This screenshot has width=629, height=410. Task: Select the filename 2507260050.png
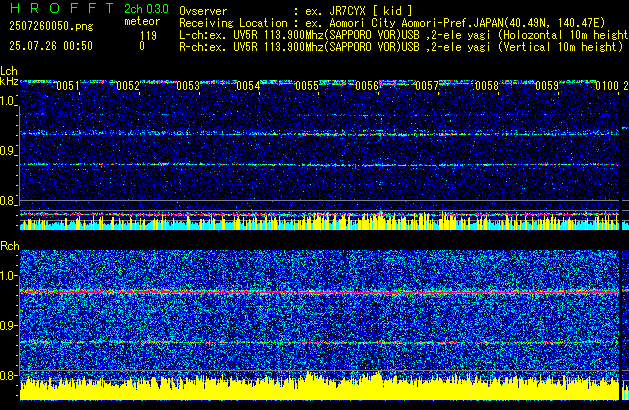tap(51, 26)
